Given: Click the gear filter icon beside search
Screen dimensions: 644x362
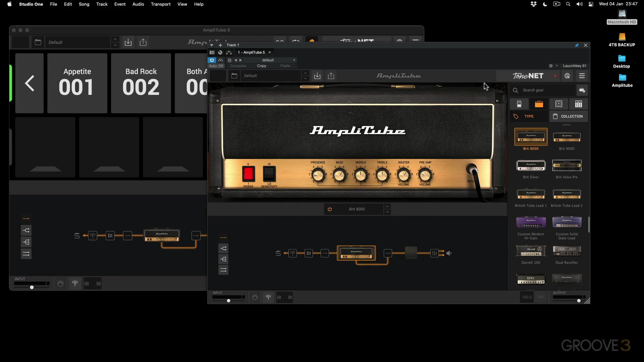Looking at the screenshot, I should 582,90.
